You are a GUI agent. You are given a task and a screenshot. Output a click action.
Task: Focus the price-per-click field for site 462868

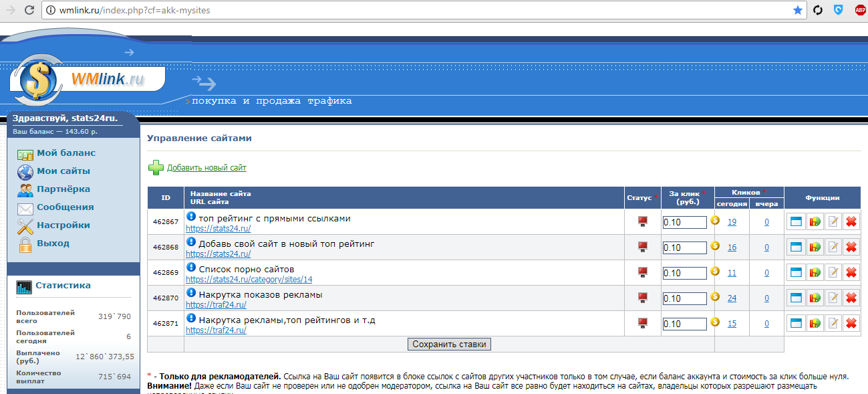click(x=684, y=248)
